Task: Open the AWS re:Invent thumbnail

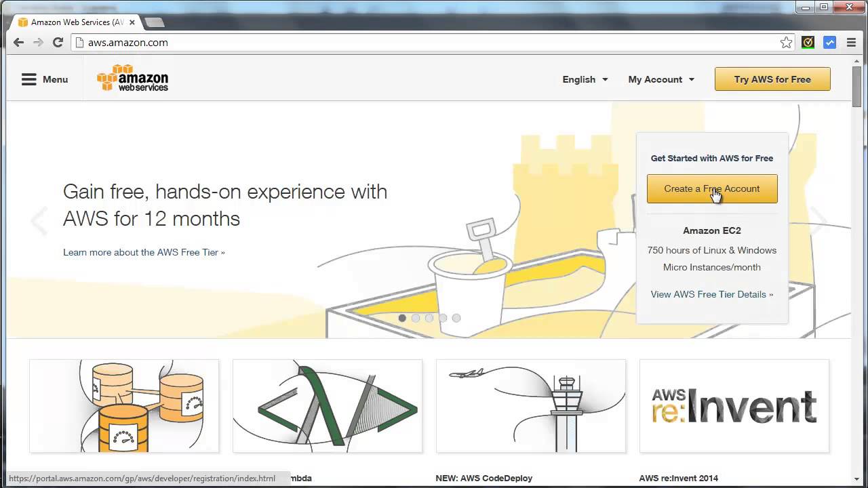Action: coord(734,406)
